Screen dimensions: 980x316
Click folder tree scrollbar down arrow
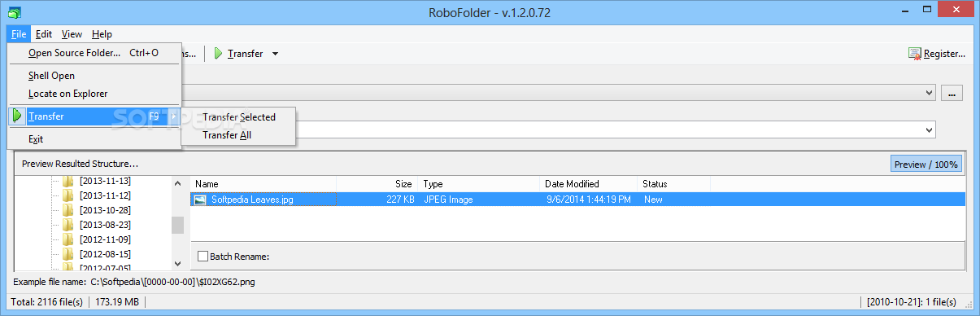point(177,263)
